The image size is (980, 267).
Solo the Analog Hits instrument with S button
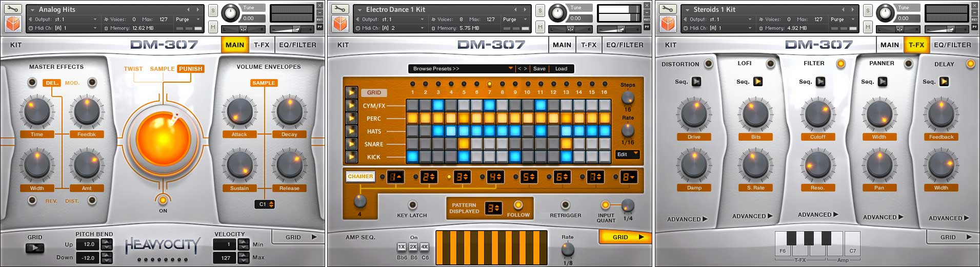click(213, 10)
